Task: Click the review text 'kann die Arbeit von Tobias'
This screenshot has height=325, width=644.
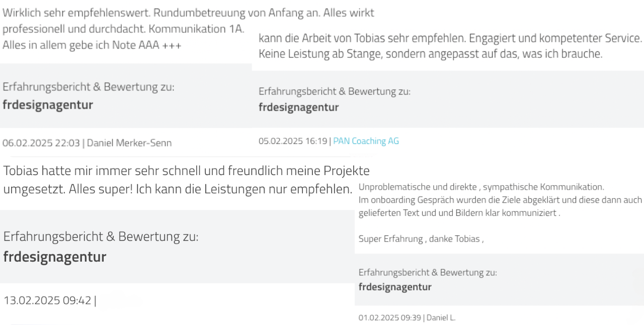Action: coord(450,46)
